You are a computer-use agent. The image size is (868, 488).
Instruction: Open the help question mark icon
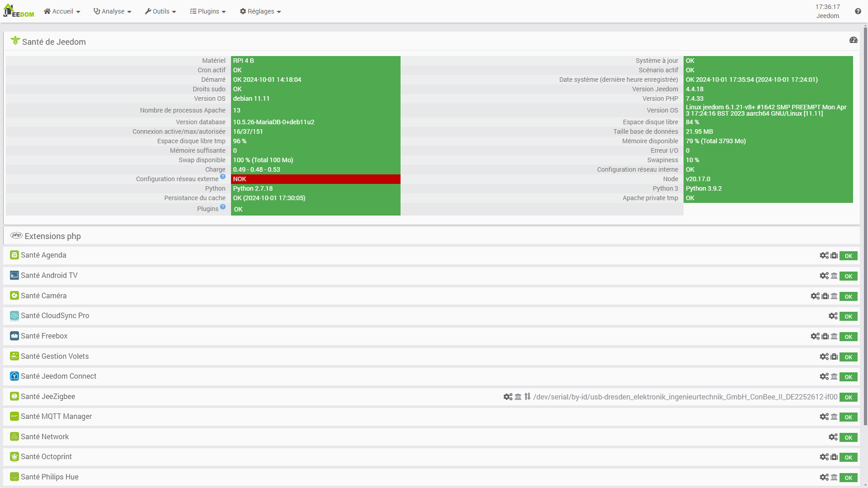[x=858, y=11]
